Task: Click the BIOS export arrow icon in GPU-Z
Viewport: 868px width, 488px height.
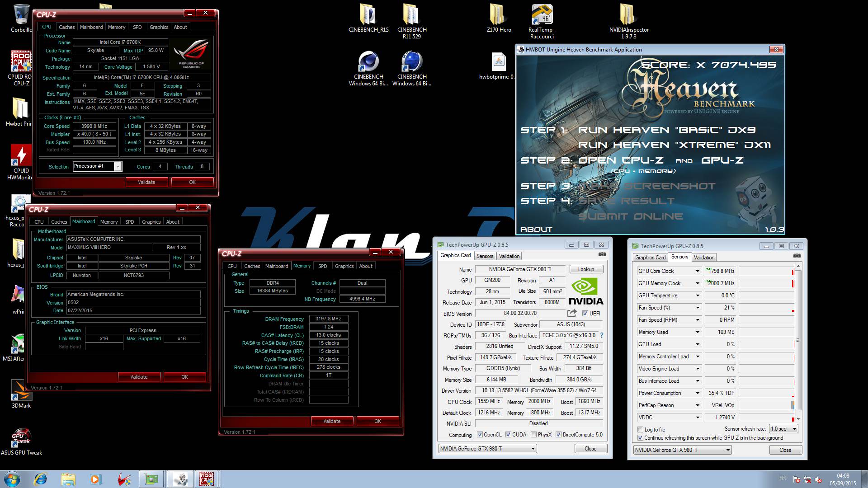Action: coord(572,313)
